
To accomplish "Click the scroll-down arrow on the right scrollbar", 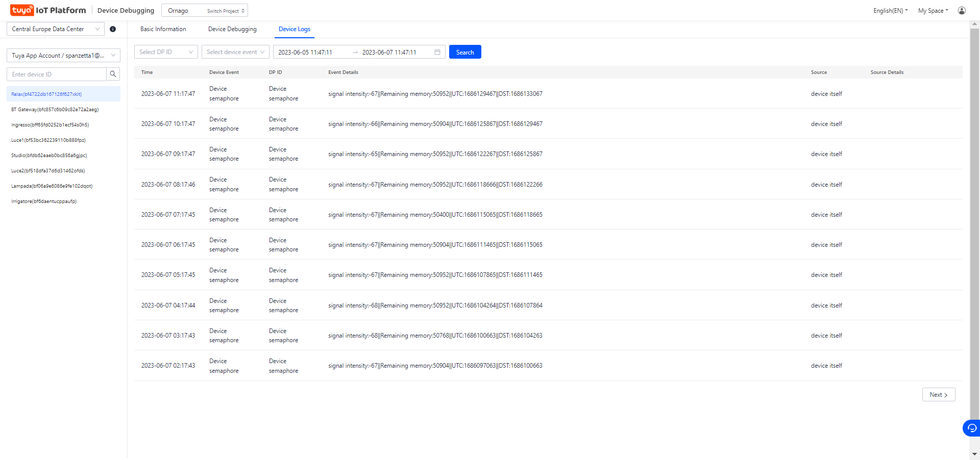I will 975,454.
